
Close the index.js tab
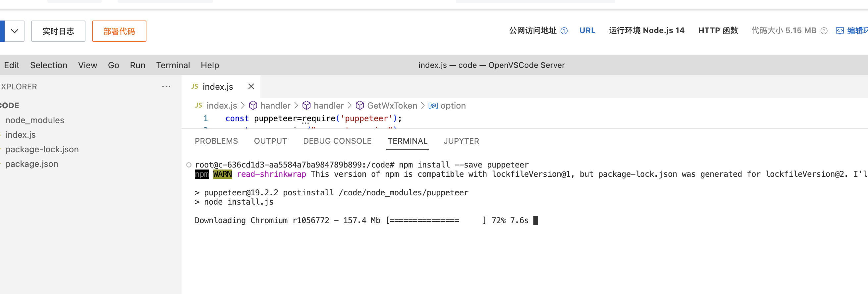click(x=251, y=86)
